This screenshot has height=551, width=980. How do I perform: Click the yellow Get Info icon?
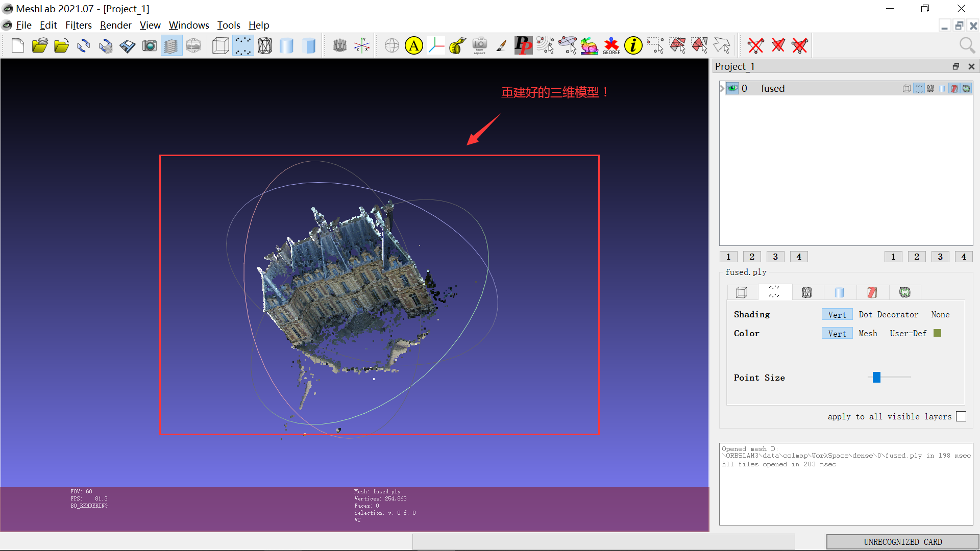633,46
